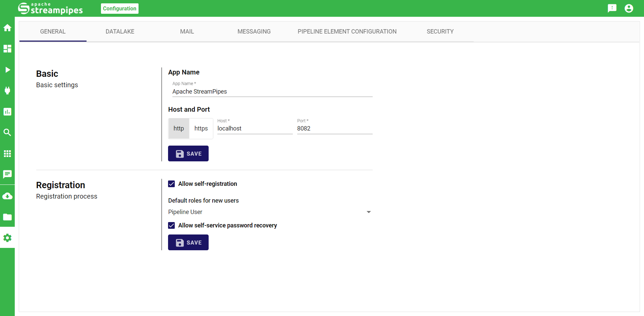Open the feedback icon in top bar
Viewport: 644px width, 316px height.
coord(612,8)
